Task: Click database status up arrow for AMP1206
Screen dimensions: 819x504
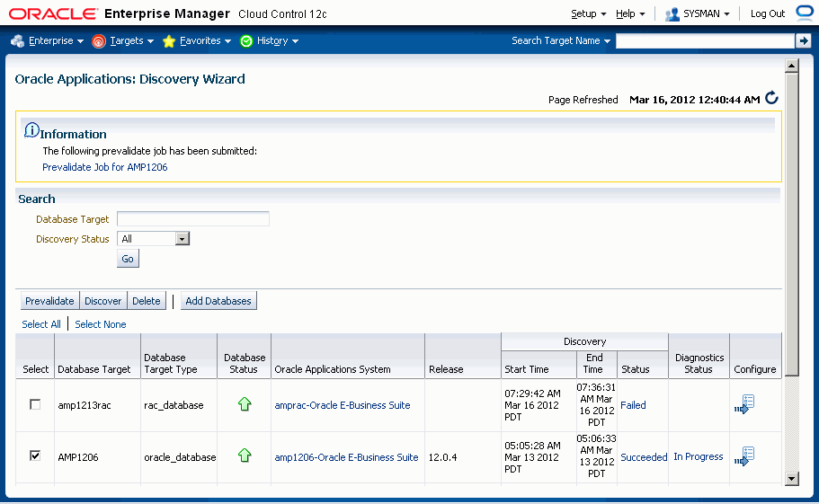Action: (x=245, y=455)
